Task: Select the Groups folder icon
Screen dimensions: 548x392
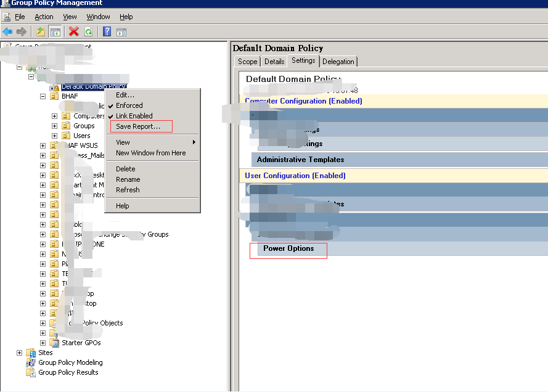Action: 66,126
